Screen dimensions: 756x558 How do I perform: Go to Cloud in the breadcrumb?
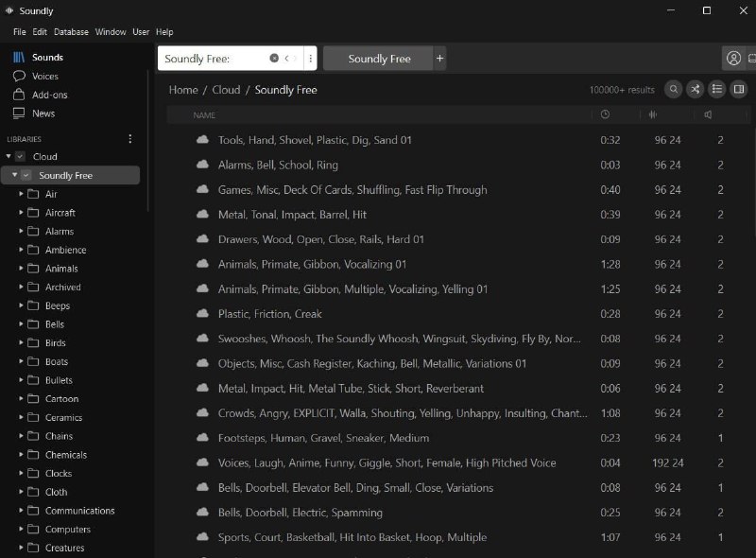click(x=226, y=90)
